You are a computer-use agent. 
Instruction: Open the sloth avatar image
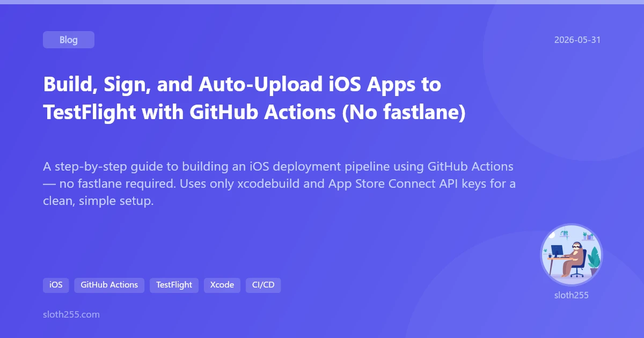tap(572, 255)
